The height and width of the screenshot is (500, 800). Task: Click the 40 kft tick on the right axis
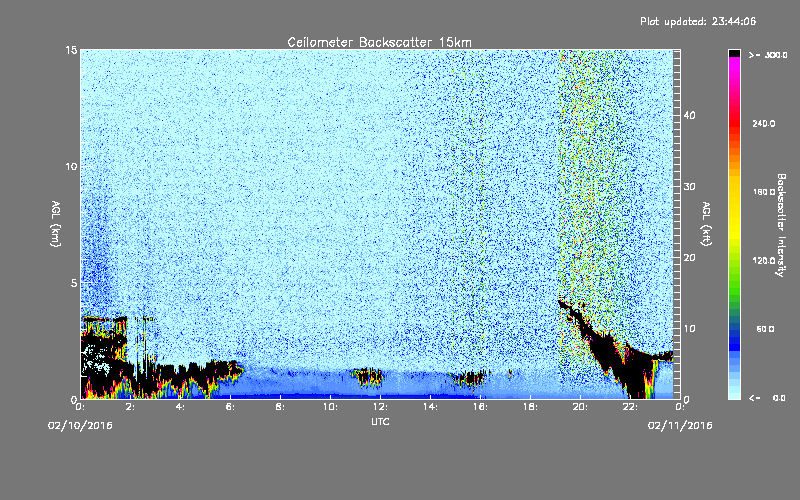[x=689, y=115]
